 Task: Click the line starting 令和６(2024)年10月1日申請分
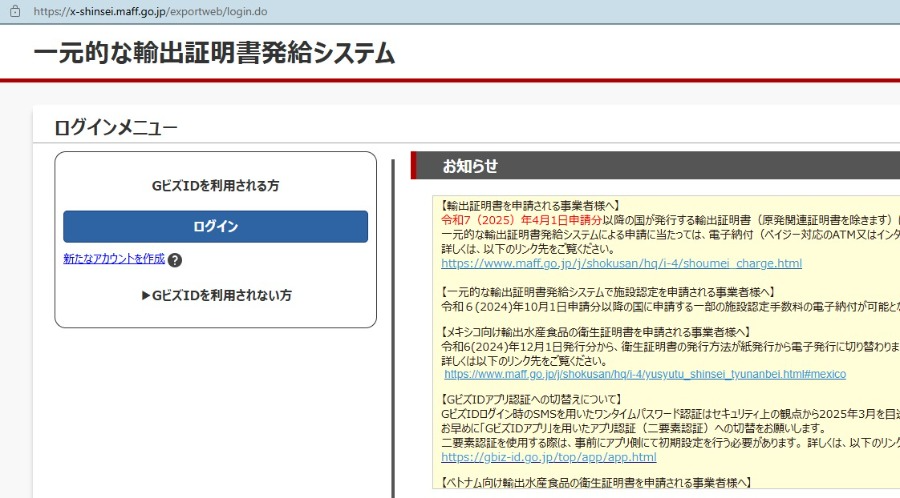click(x=670, y=306)
